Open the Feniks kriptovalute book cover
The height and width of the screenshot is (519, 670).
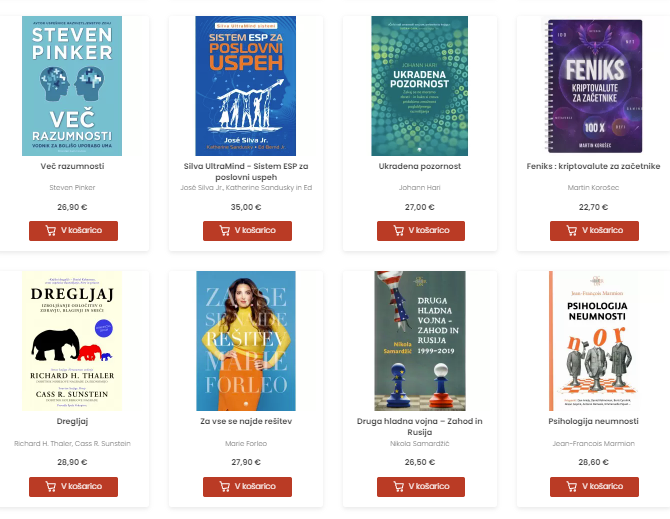594,86
